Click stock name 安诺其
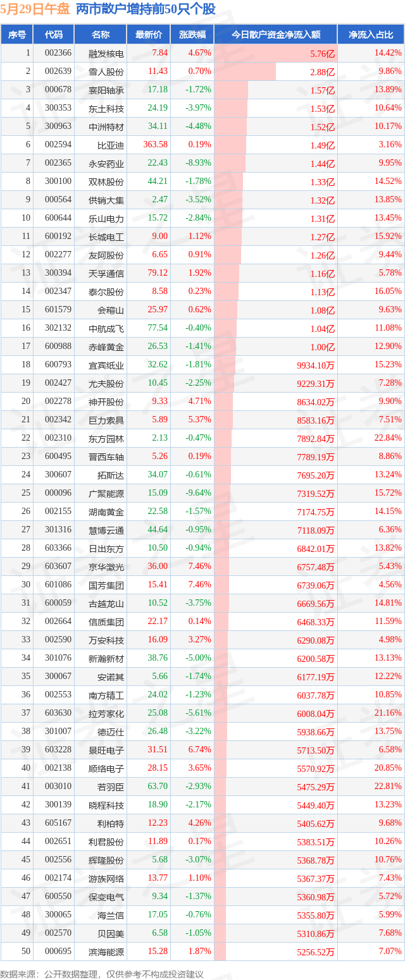The image size is (405, 980). 111,677
